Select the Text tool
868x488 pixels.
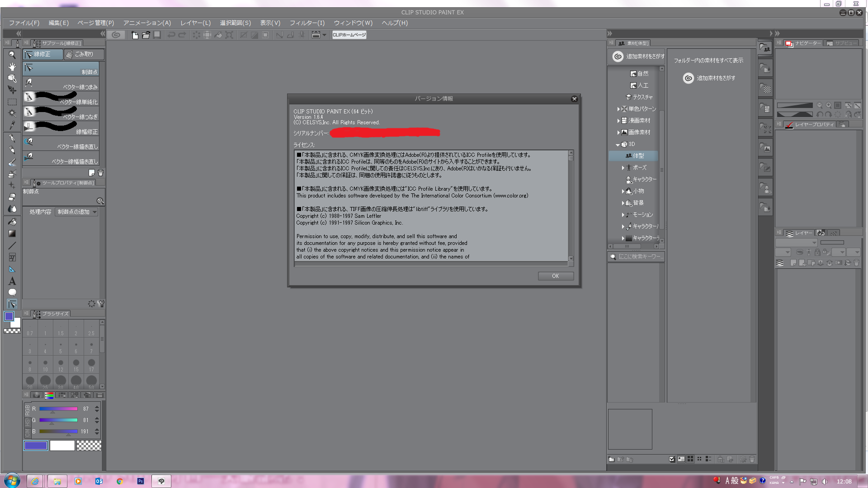[x=12, y=281]
